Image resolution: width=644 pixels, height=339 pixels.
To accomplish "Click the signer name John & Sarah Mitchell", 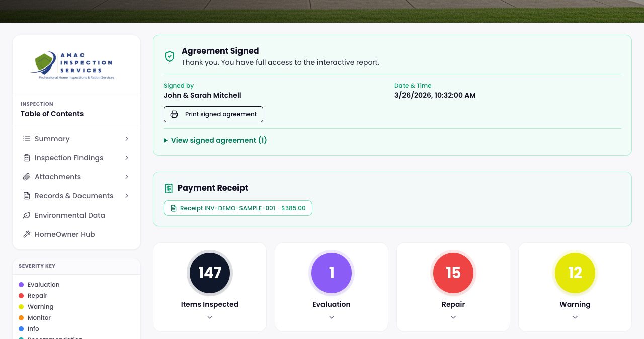I will pos(202,95).
